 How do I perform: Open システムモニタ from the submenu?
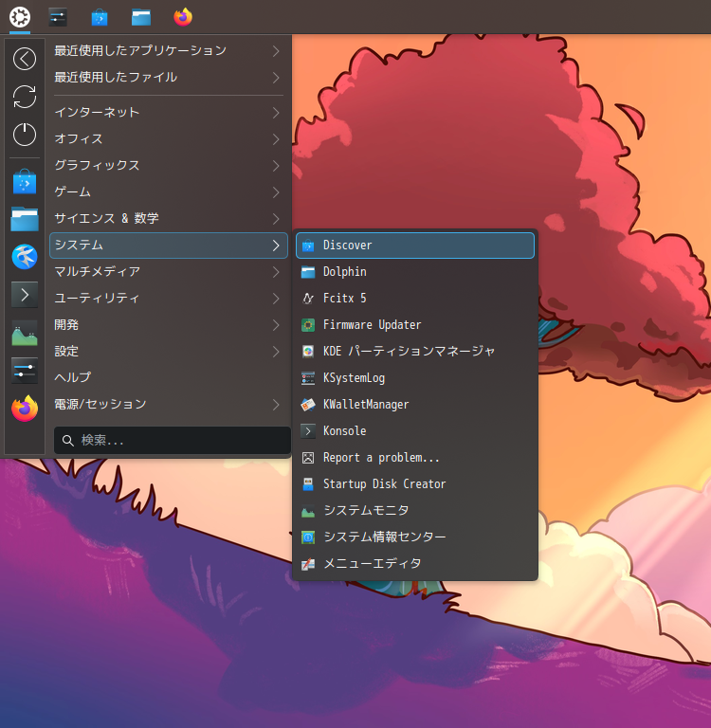[415, 511]
